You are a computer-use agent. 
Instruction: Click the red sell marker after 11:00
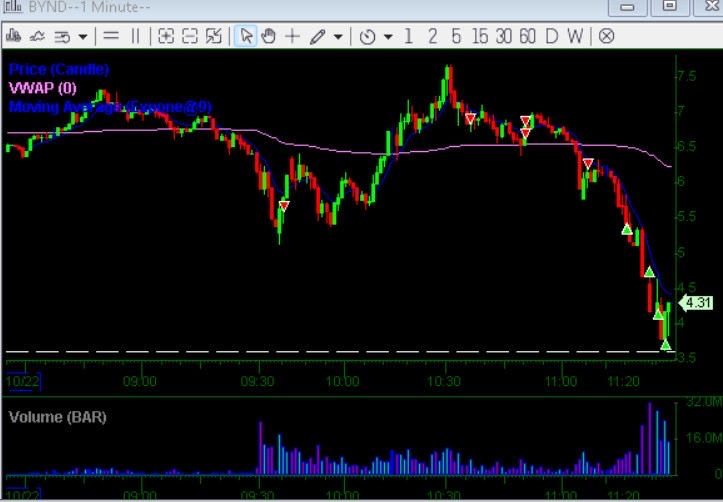click(x=588, y=163)
